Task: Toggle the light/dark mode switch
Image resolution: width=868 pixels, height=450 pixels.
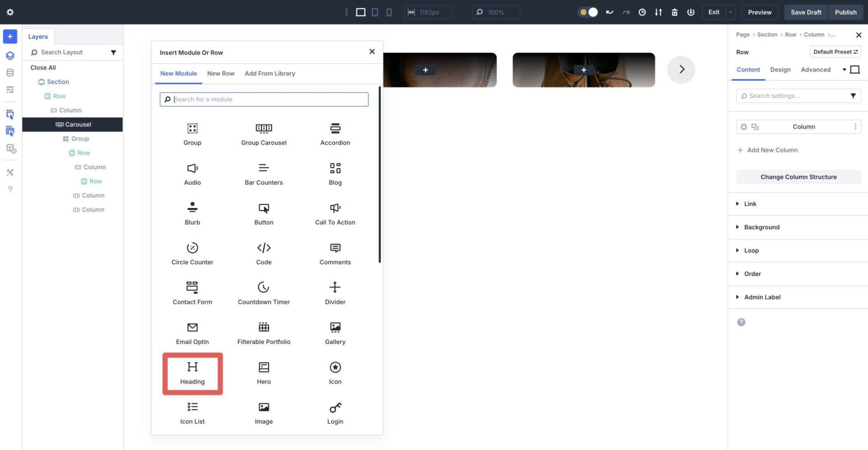Action: click(x=588, y=12)
